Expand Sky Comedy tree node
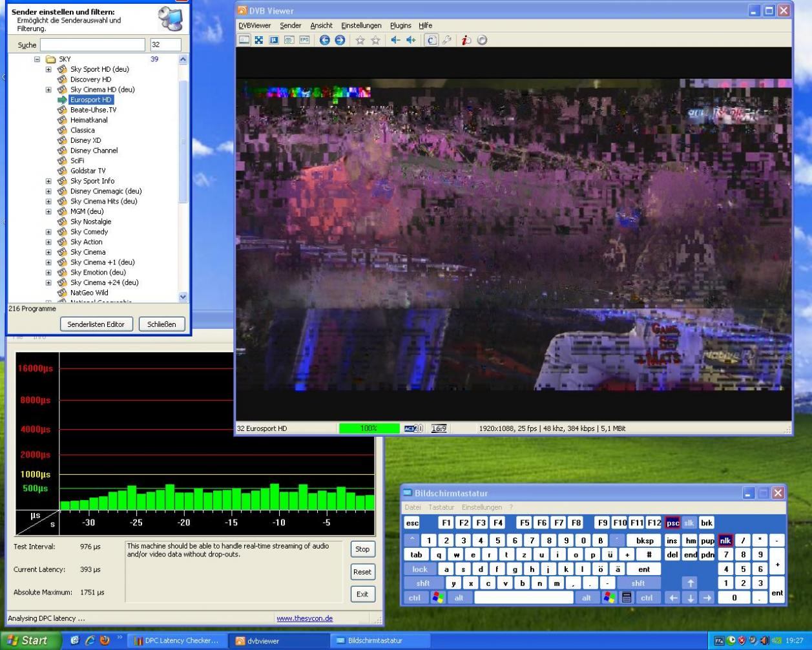The image size is (812, 650). (48, 232)
